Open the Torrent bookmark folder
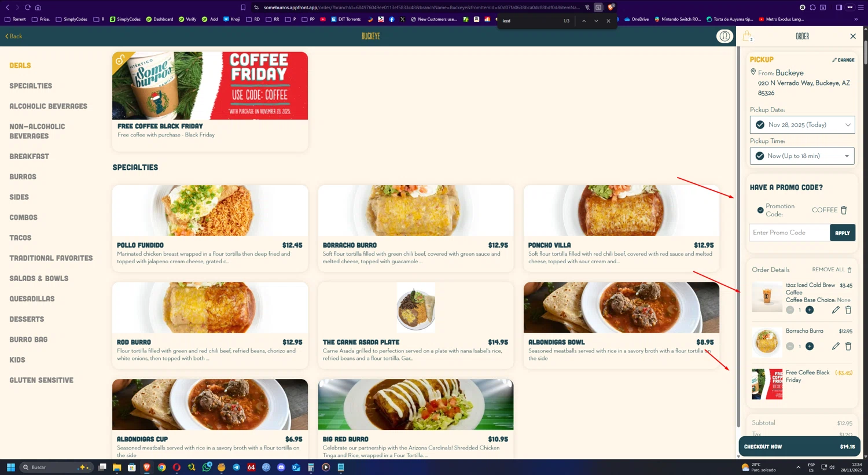Screen dimensions: 868x475 [15, 19]
